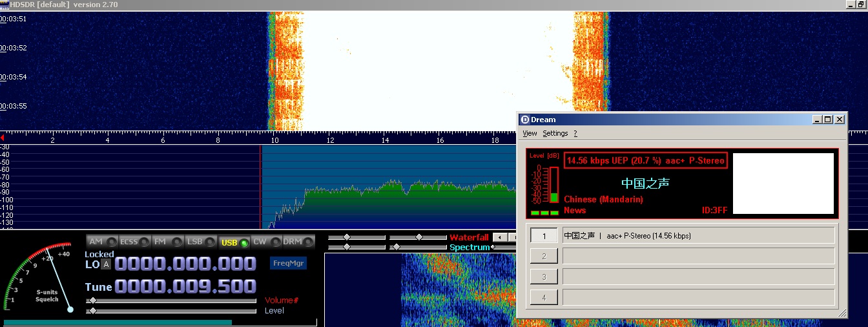868x327 pixels.
Task: Click the 14.56 kbps UEP bitrate box
Action: [x=646, y=160]
